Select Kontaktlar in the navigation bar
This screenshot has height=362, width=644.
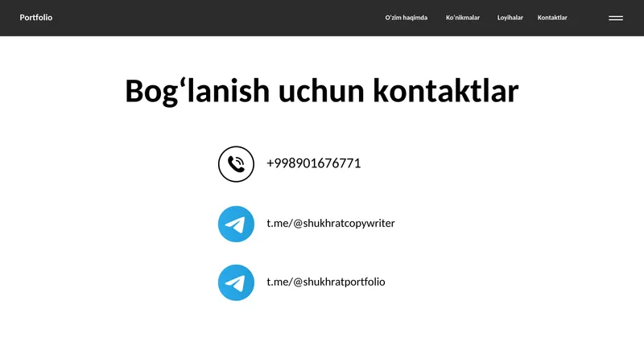coord(552,18)
